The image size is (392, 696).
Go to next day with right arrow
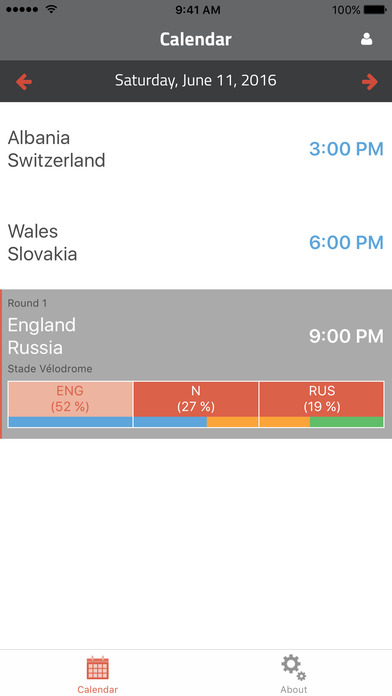pyautogui.click(x=369, y=82)
